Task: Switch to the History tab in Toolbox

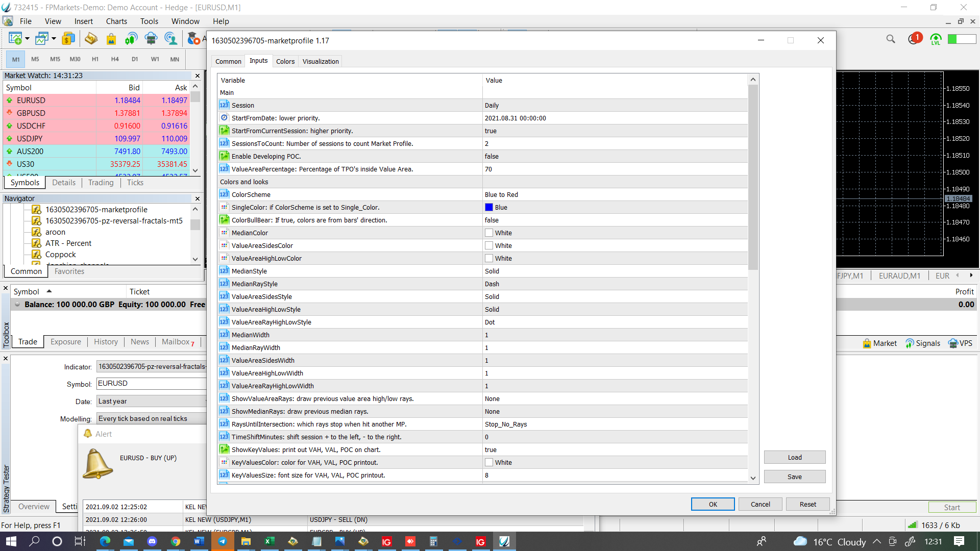Action: [106, 342]
